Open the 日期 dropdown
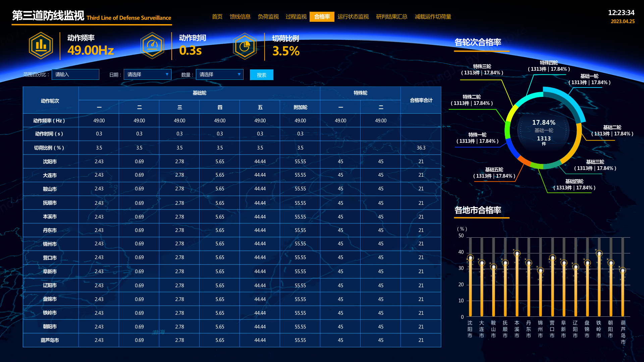The width and height of the screenshot is (644, 362). [148, 74]
